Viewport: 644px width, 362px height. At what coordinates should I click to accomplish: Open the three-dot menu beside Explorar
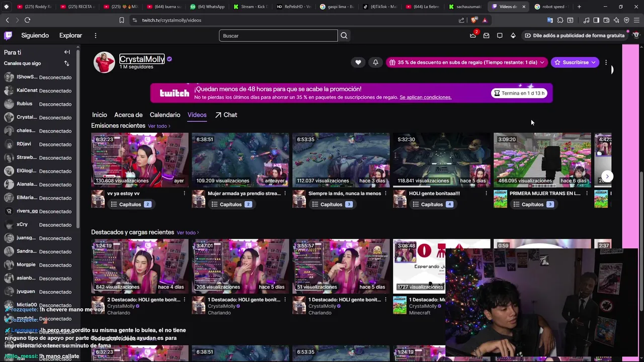click(x=95, y=35)
